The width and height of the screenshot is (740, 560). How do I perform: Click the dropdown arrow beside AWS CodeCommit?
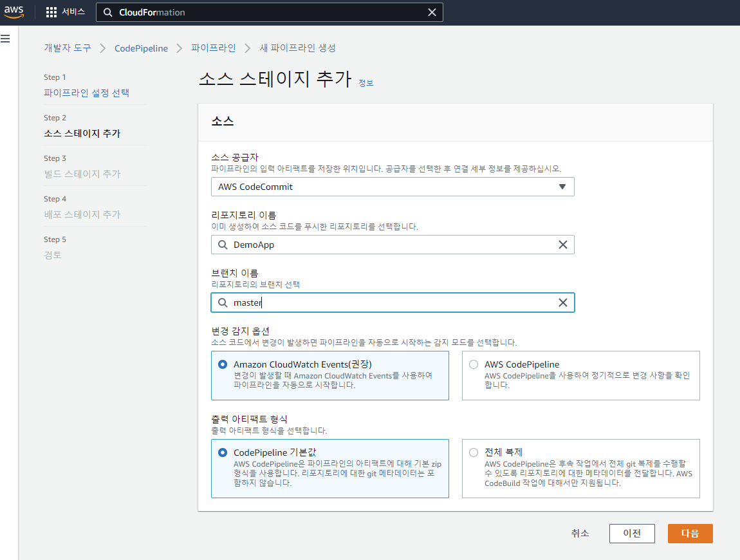pyautogui.click(x=562, y=187)
